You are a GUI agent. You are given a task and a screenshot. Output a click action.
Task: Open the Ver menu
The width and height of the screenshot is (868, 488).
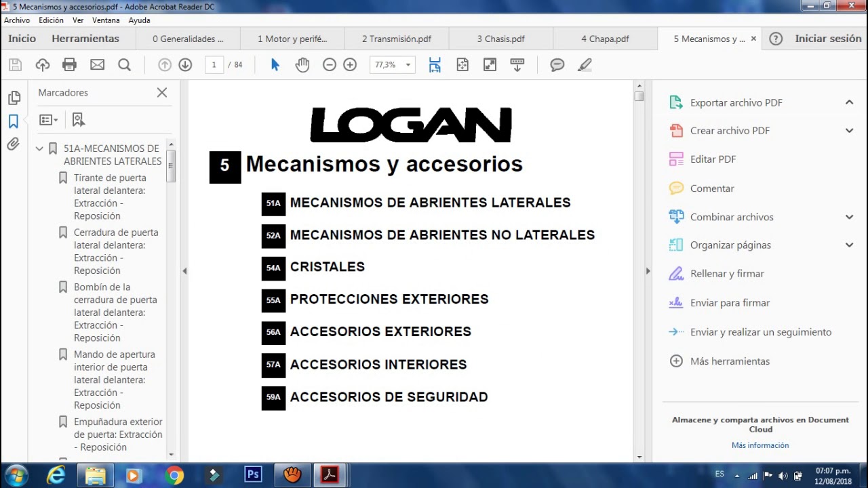tap(78, 20)
